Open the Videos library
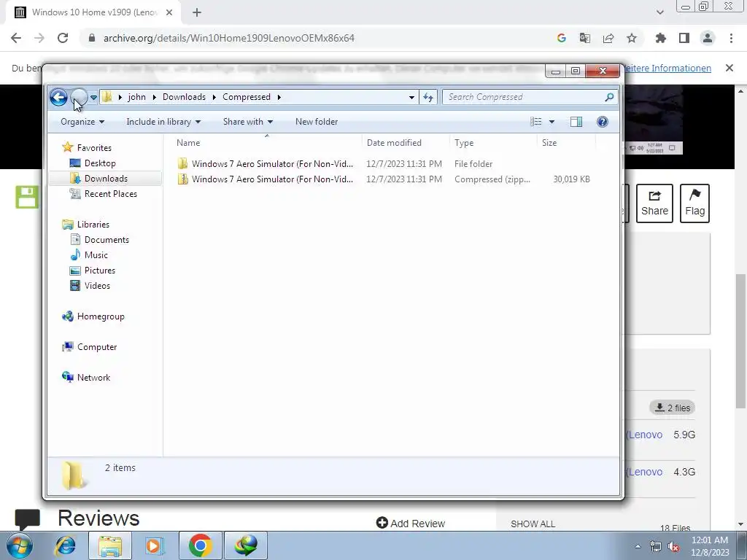 pyautogui.click(x=97, y=285)
